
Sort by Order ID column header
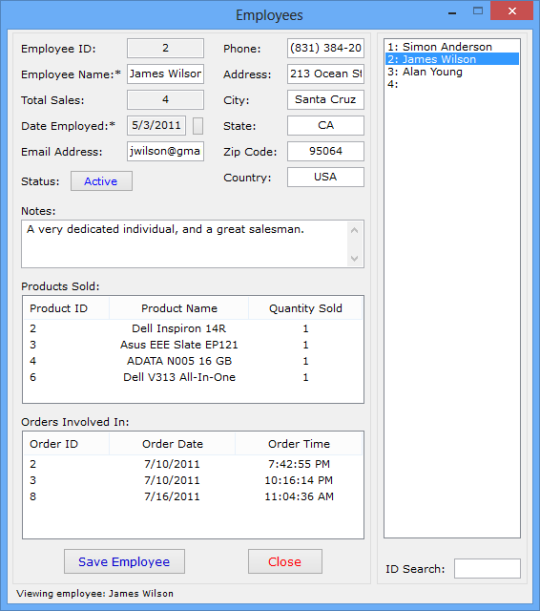(66, 444)
